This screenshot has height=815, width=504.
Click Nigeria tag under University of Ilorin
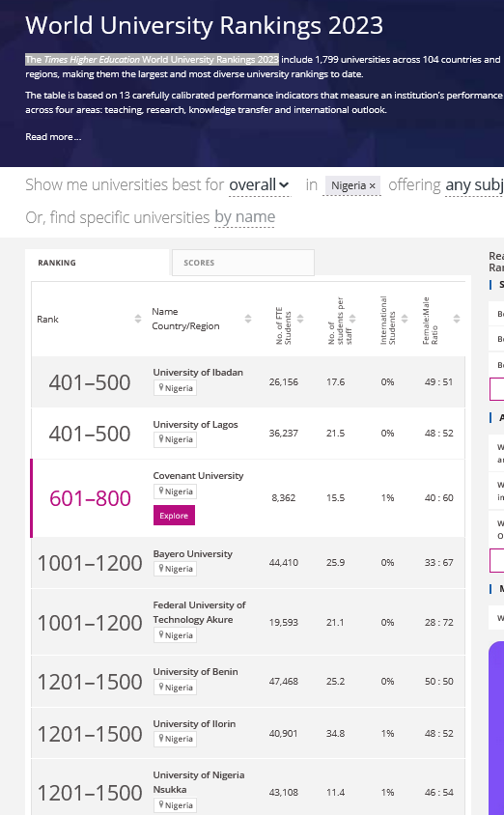point(175,739)
